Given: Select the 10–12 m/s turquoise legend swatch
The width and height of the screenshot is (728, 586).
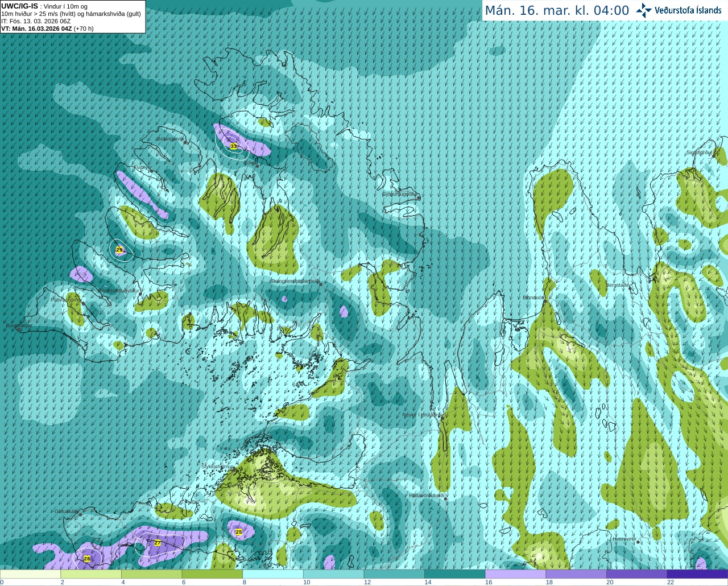Looking at the screenshot, I should pyautogui.click(x=333, y=574).
